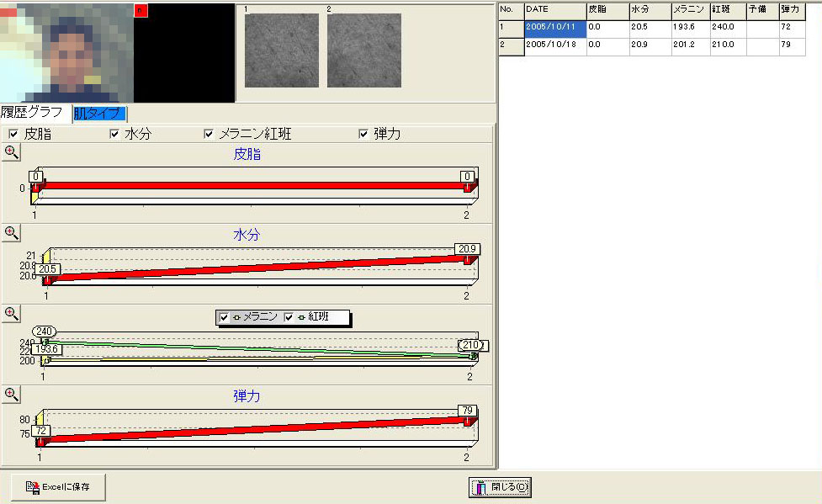Select メラニン value 193.6 in table
The width and height of the screenshot is (822, 504).
click(691, 29)
